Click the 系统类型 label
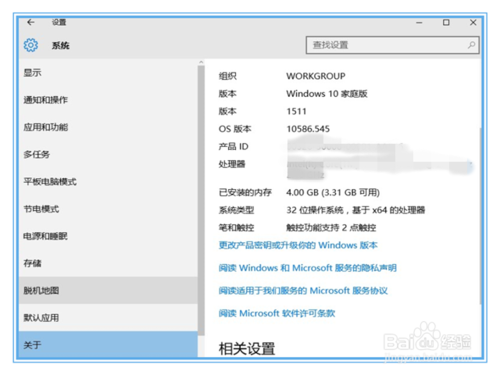 coord(236,210)
